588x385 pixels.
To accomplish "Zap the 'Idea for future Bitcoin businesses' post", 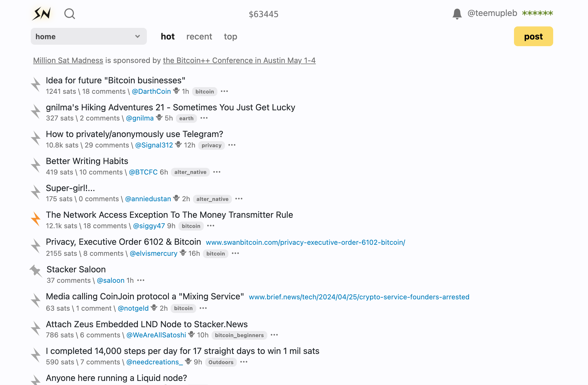I will point(36,84).
